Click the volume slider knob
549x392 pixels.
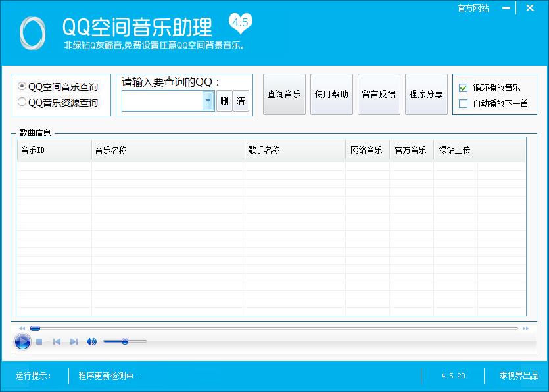tap(125, 341)
